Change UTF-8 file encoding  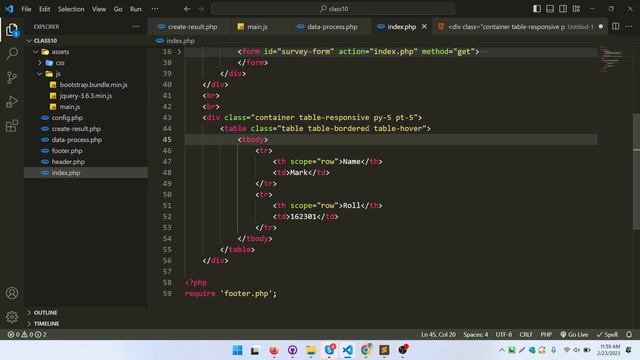tap(504, 334)
